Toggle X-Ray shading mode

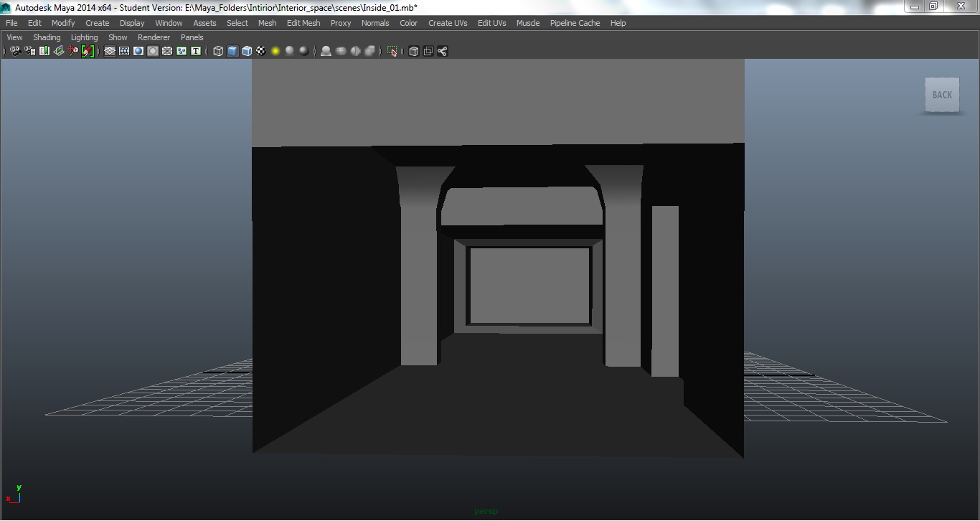(x=413, y=51)
